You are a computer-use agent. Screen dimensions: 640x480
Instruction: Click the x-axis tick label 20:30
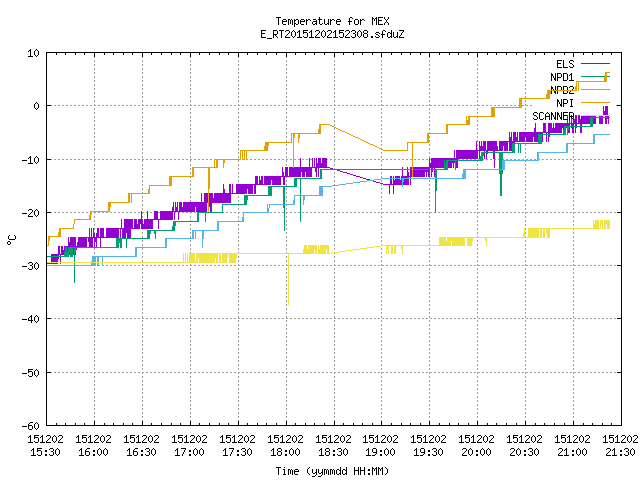pos(524,452)
